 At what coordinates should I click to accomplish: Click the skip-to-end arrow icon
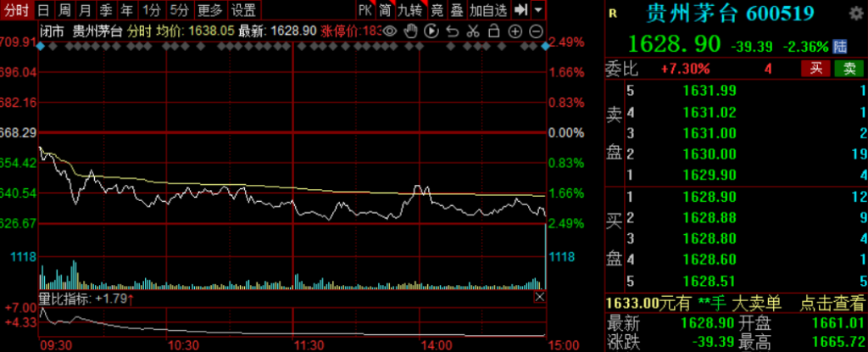click(x=520, y=10)
